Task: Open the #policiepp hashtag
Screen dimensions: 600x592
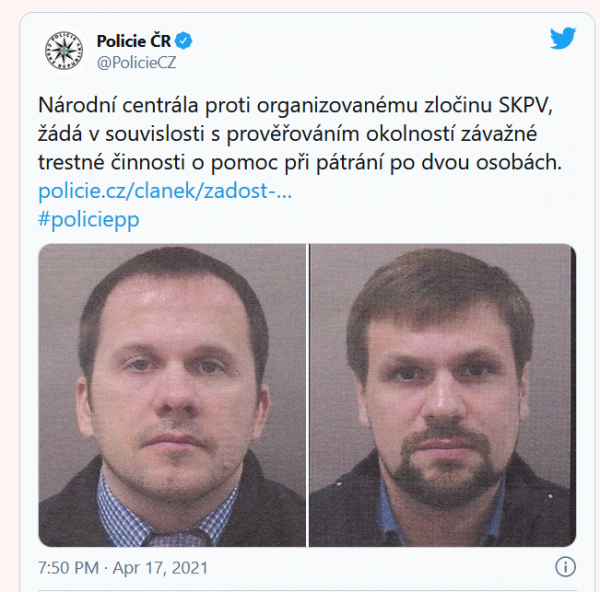Action: 88,220
